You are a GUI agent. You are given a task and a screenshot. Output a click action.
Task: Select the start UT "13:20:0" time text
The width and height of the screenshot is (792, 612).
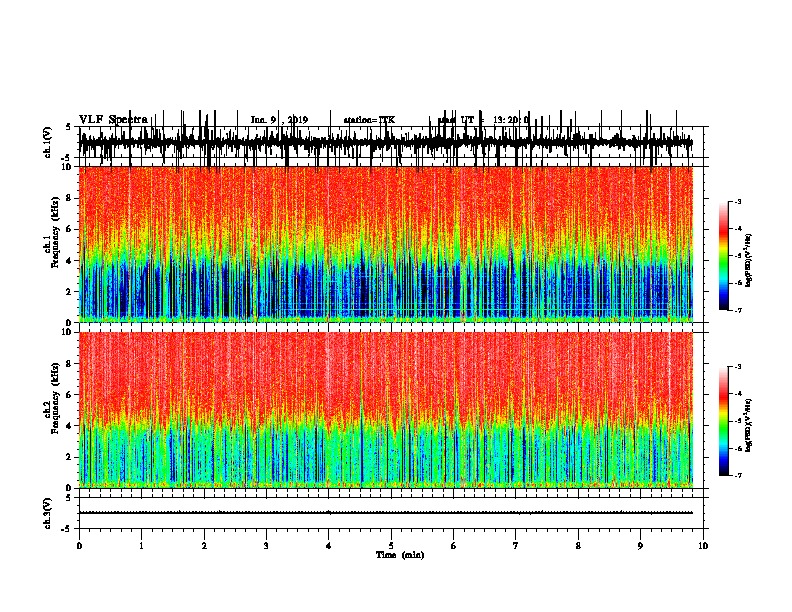(x=511, y=120)
